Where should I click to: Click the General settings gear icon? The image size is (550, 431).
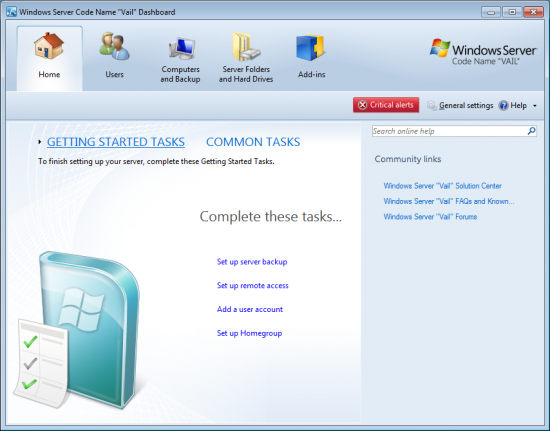coord(432,105)
